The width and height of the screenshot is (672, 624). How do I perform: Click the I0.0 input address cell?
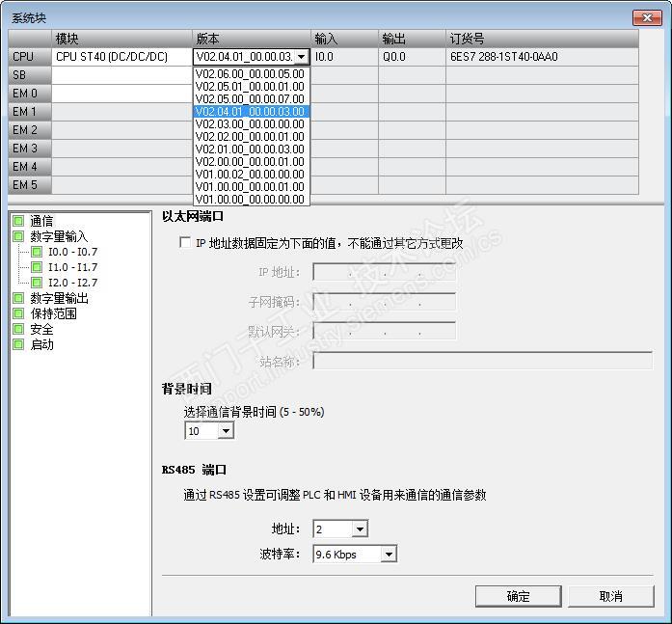coord(344,57)
